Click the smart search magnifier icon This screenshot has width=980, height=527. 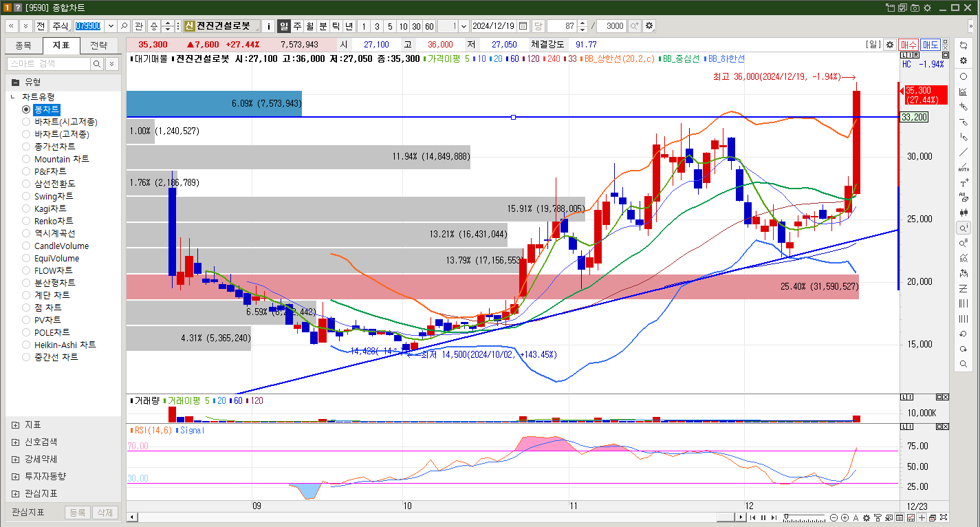click(97, 64)
